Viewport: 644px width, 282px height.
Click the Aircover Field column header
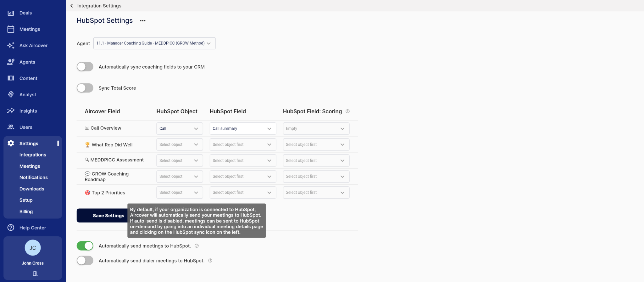(x=102, y=111)
